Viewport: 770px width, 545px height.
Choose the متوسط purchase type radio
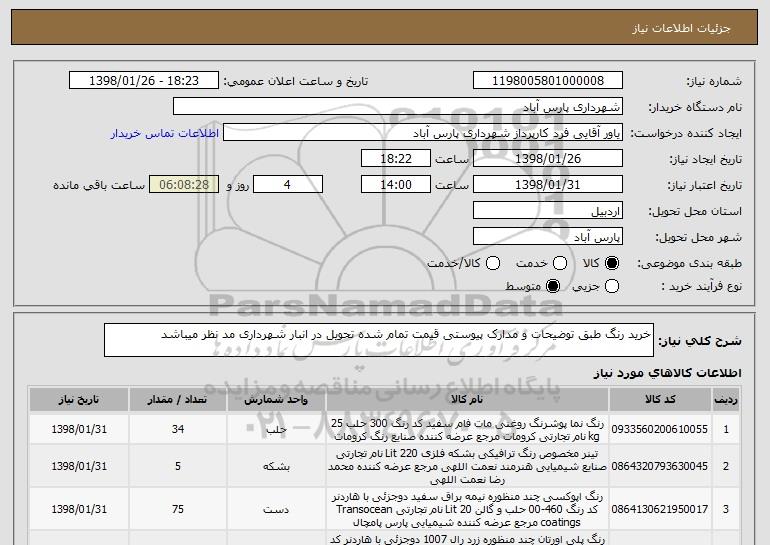tap(553, 286)
